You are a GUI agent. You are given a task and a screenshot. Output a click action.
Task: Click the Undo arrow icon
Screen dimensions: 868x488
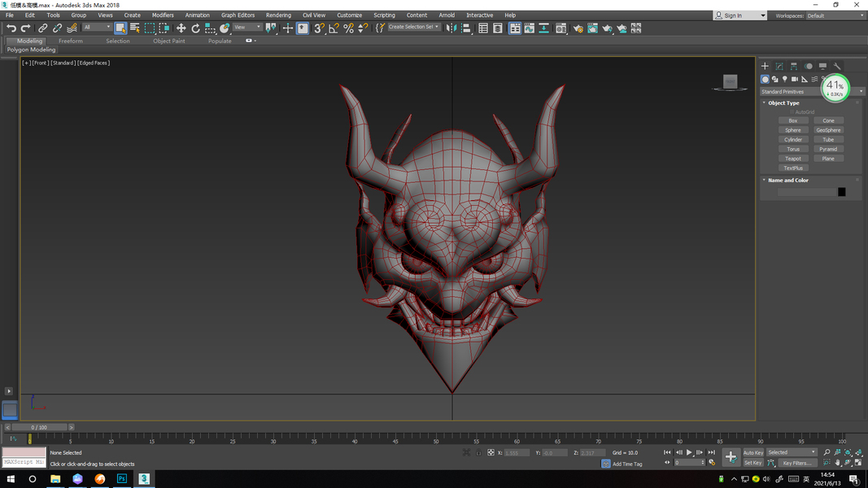coord(11,28)
